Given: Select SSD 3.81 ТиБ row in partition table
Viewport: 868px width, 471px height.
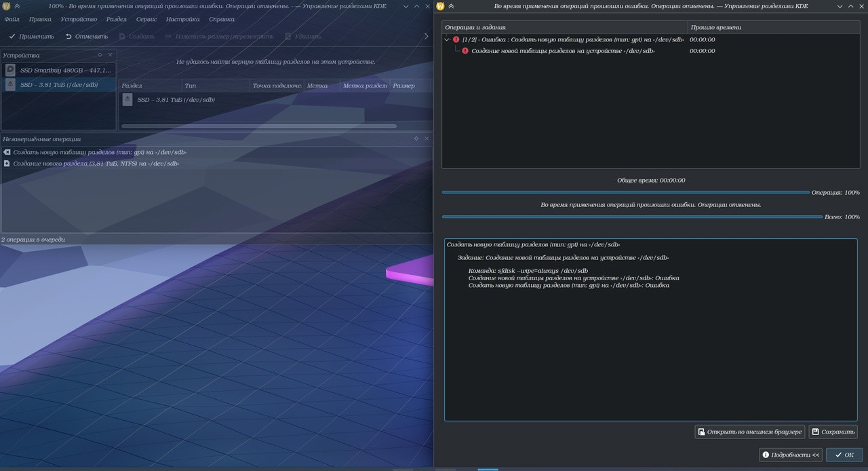Looking at the screenshot, I should pos(275,100).
